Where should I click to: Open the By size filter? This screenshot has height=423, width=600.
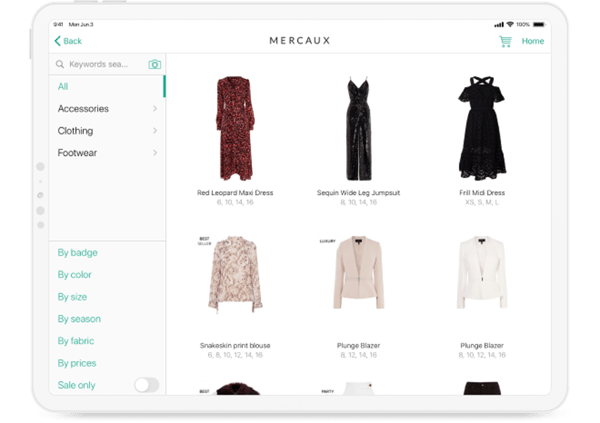click(x=72, y=297)
